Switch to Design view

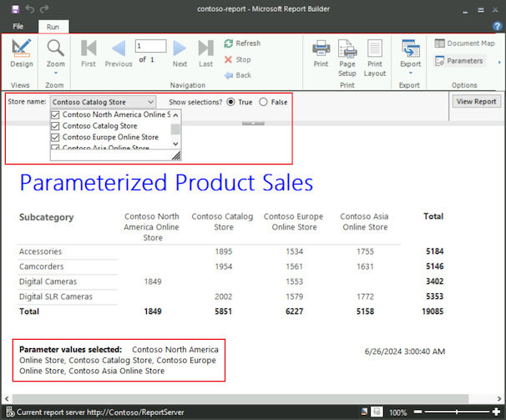(x=22, y=52)
